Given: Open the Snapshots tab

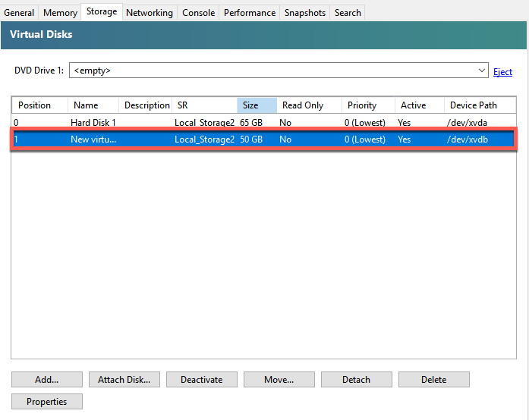Looking at the screenshot, I should pos(304,13).
